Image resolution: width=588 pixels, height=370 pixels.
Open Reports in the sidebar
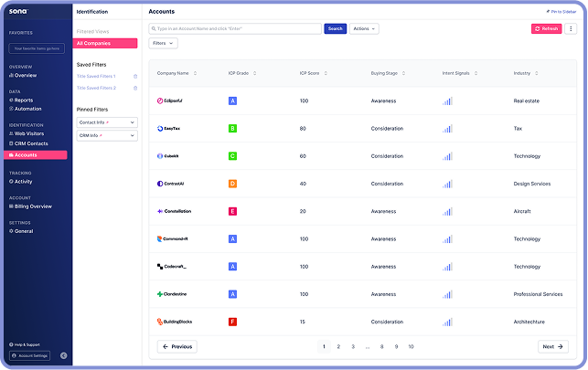coord(21,100)
